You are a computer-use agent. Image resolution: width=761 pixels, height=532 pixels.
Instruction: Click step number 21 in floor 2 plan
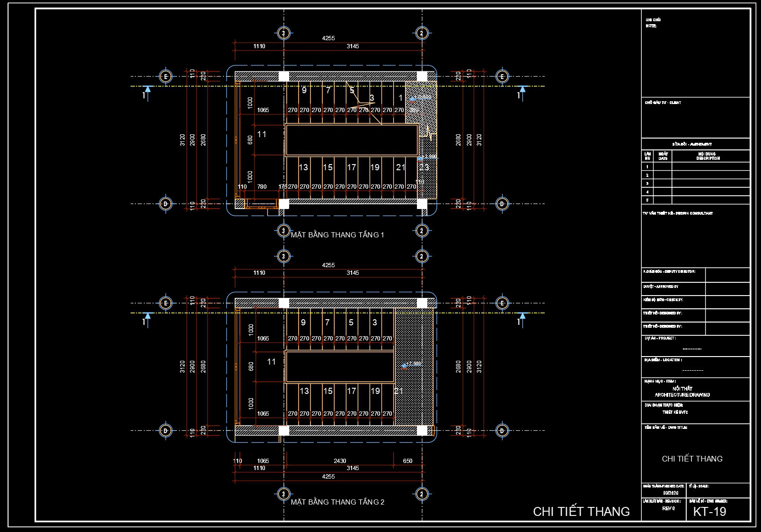(398, 391)
